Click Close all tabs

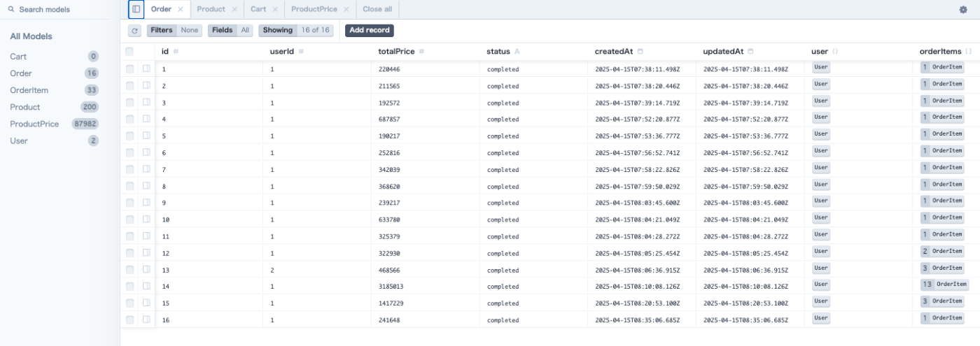tap(377, 10)
